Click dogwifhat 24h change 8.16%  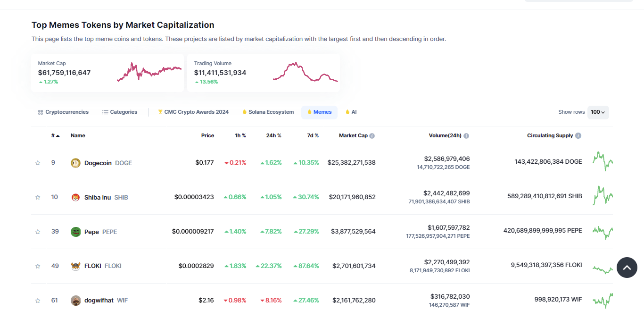(271, 301)
